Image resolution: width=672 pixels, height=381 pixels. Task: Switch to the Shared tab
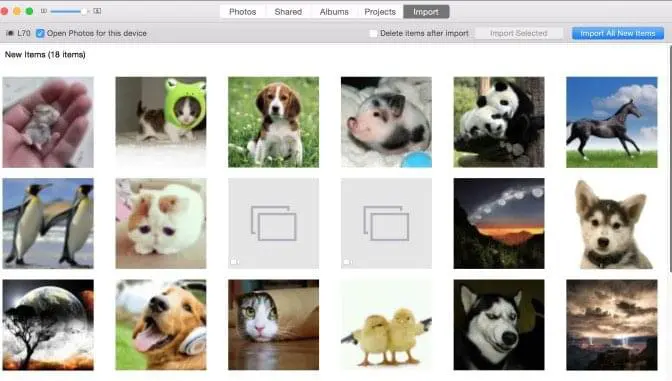[x=288, y=12]
